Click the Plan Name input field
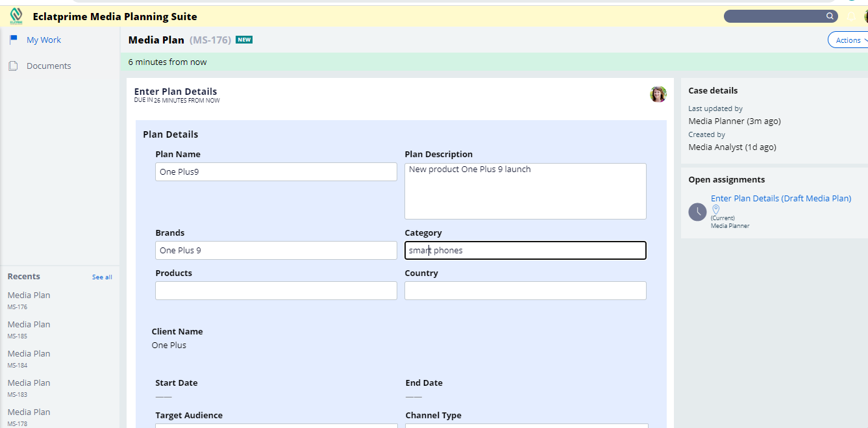This screenshot has height=428, width=868. coord(276,171)
